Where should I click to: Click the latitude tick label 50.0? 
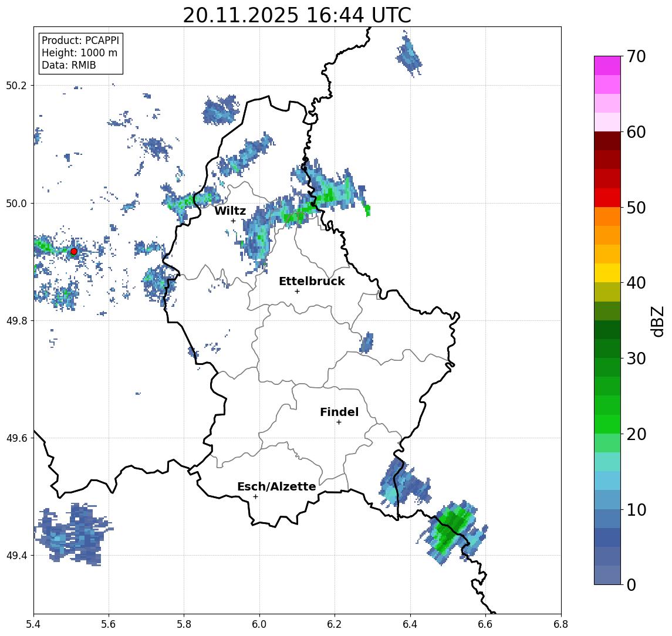coord(16,203)
